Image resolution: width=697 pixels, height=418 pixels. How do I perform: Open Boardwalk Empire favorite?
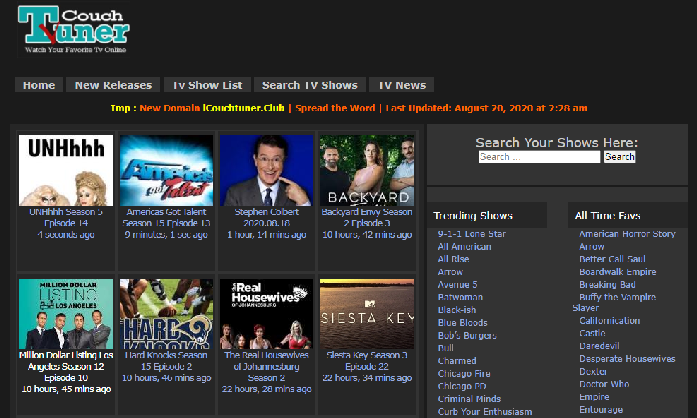[x=618, y=272]
